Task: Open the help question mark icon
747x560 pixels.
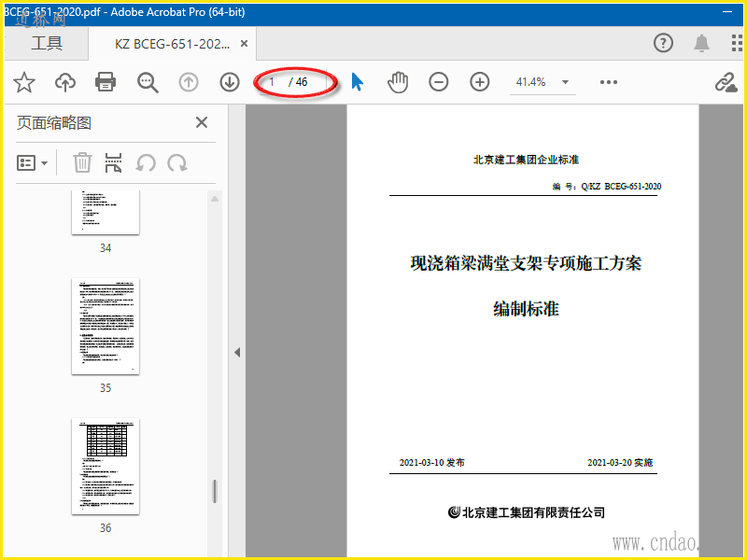Action: point(663,43)
